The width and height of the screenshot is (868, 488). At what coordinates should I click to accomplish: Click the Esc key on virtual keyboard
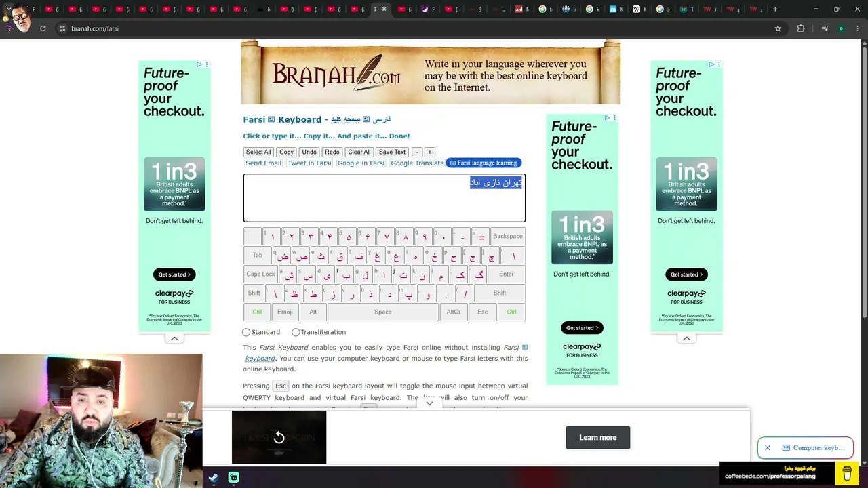(x=483, y=312)
